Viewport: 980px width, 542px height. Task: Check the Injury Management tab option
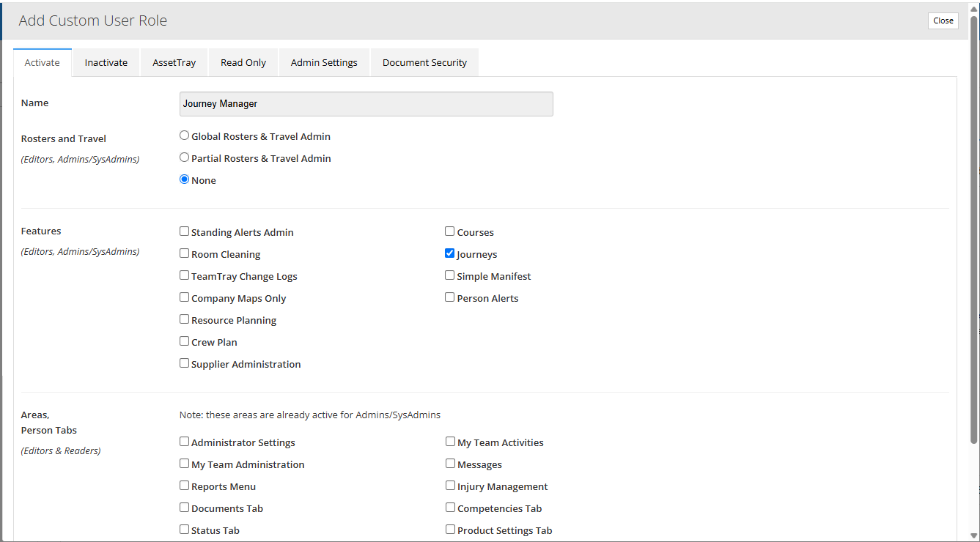449,485
